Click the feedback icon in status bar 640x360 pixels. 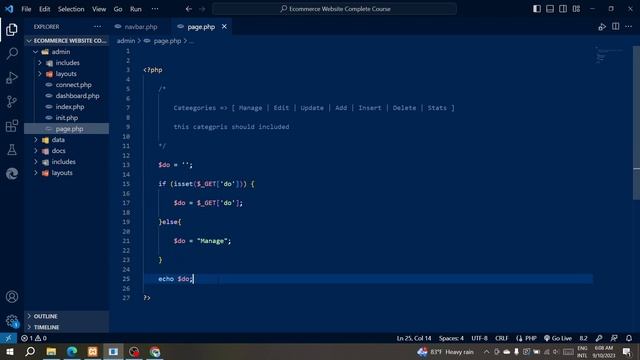pos(614,338)
